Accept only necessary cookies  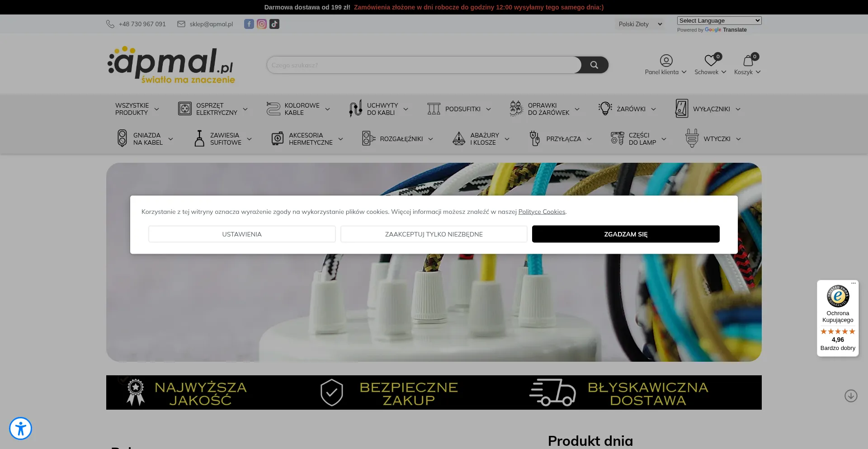(434, 234)
